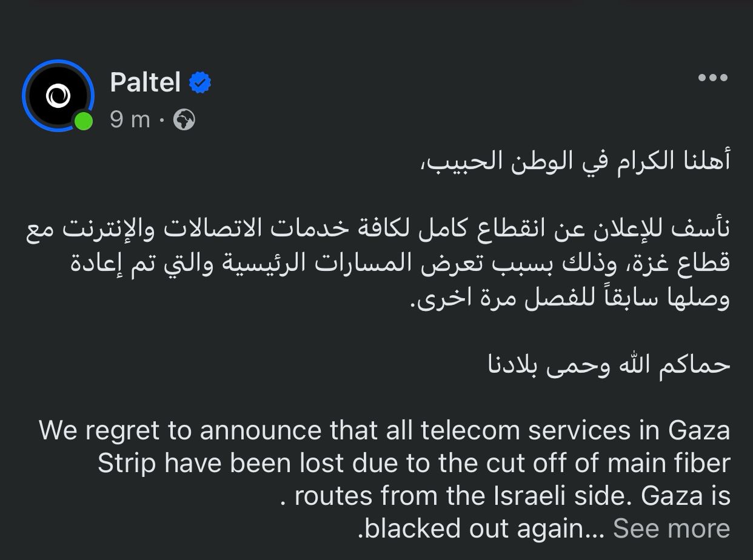Click the Arabic line starting with "وصلها سابقاً"
The image size is (753, 560).
click(570, 298)
